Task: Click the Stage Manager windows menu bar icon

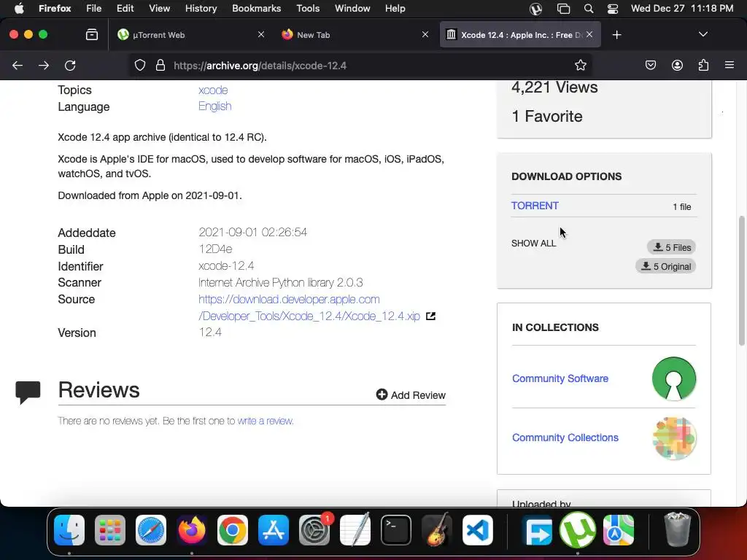Action: [563, 9]
